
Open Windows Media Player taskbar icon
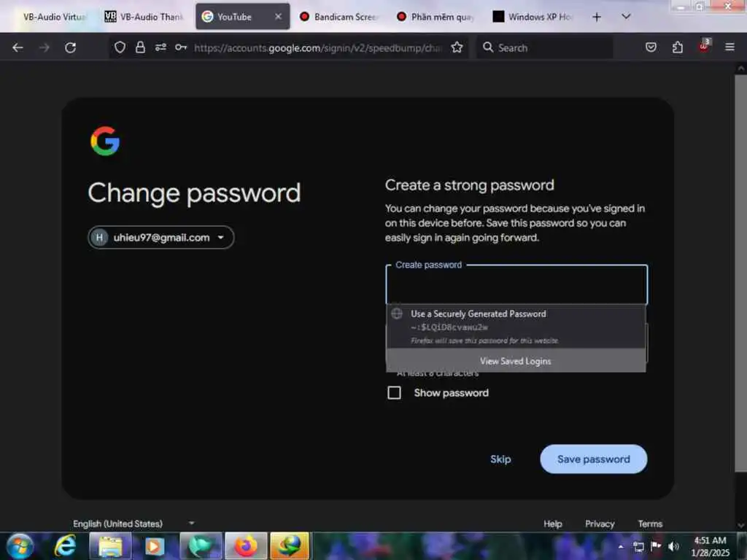point(155,545)
